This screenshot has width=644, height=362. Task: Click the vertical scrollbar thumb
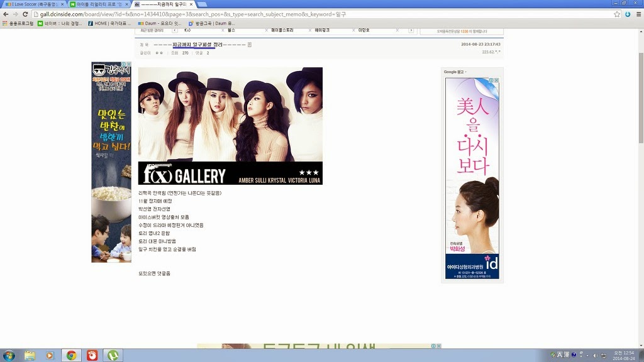[641, 97]
